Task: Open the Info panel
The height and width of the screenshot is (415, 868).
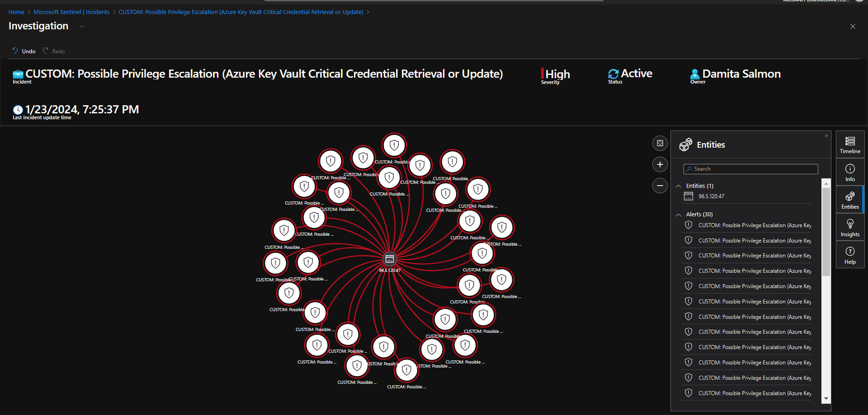Action: pyautogui.click(x=850, y=173)
